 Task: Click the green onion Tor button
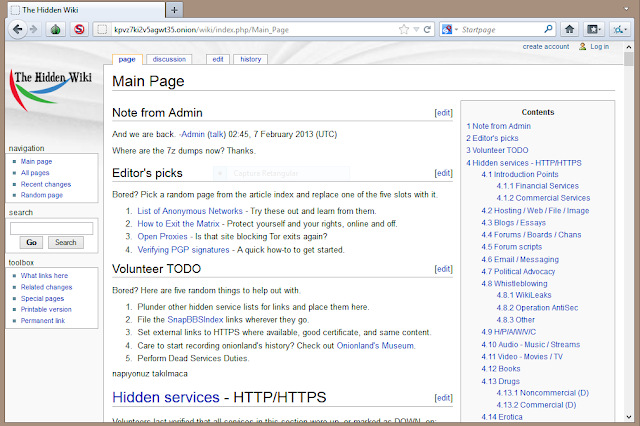(x=56, y=29)
